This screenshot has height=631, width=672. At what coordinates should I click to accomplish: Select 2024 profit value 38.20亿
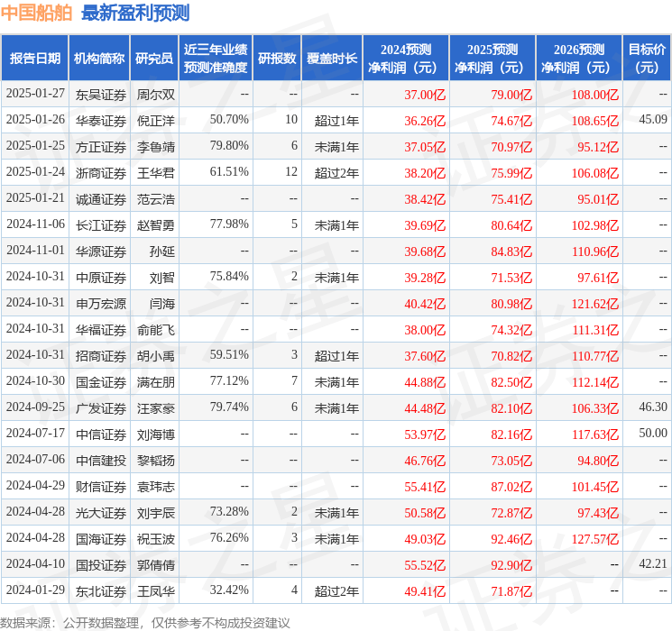click(x=425, y=173)
